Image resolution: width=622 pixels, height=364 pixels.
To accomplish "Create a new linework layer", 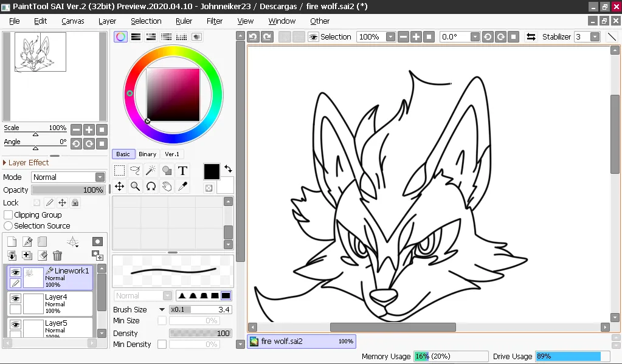I will click(27, 241).
